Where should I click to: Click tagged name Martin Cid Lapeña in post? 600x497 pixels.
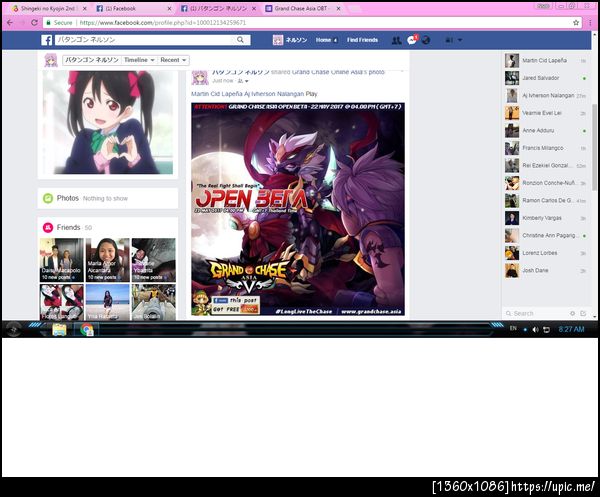[217, 94]
